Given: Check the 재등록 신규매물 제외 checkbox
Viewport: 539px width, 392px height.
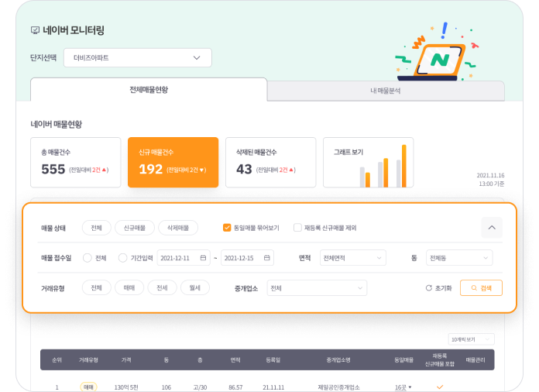Looking at the screenshot, I should [297, 228].
